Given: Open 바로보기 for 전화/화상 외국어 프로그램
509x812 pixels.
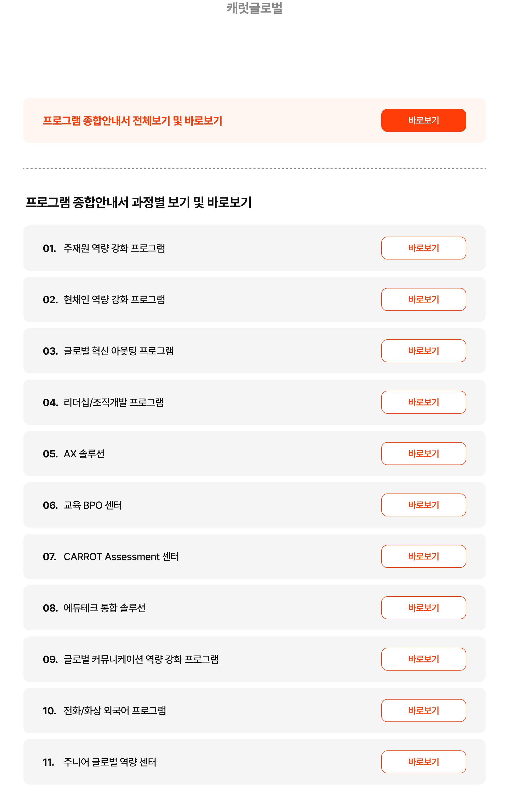Looking at the screenshot, I should point(423,710).
